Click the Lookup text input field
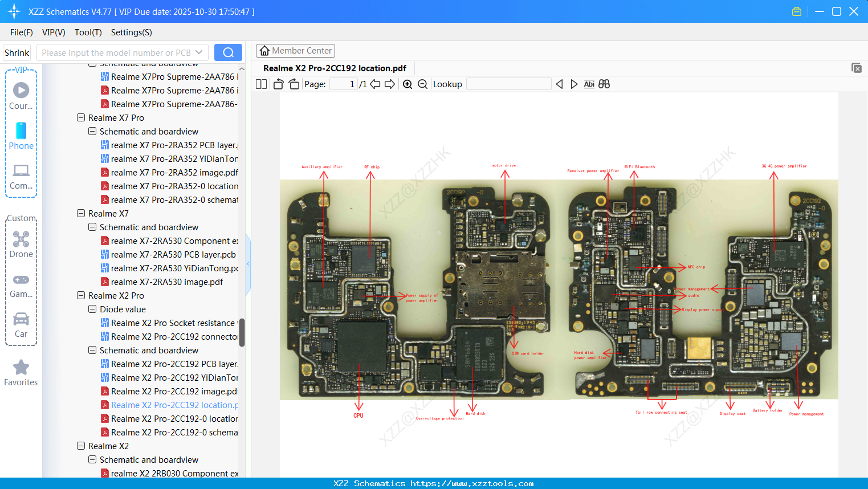The height and width of the screenshot is (489, 868). (508, 84)
